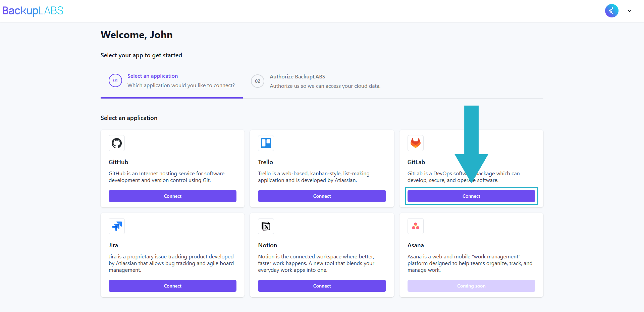Click the Trello app icon
Image resolution: width=644 pixels, height=312 pixels.
tap(266, 143)
